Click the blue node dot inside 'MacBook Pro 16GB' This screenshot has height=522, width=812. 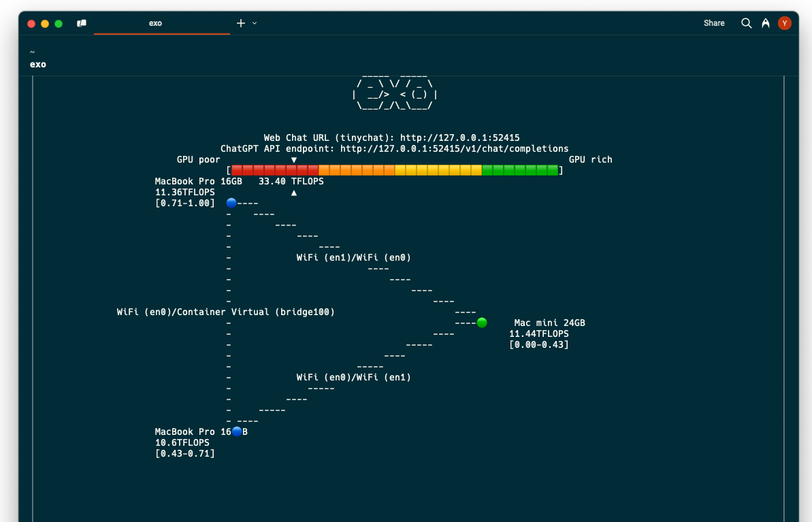click(237, 431)
